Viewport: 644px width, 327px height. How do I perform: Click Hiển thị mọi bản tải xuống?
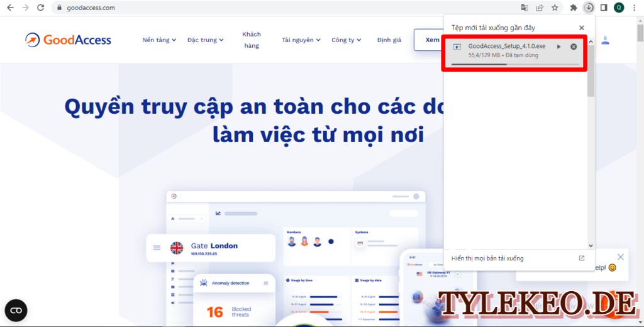(487, 258)
